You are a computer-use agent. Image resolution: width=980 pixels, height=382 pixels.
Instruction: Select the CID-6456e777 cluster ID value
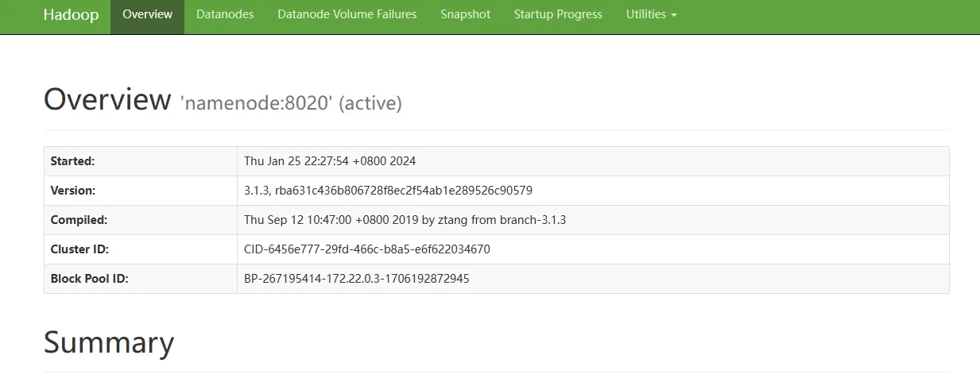[366, 249]
